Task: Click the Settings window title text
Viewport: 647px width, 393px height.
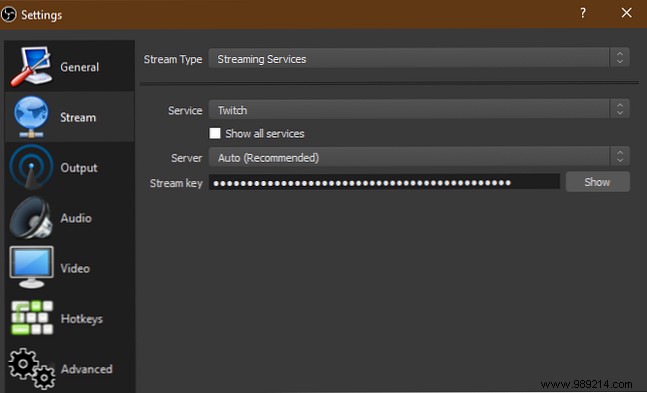Action: [42, 15]
